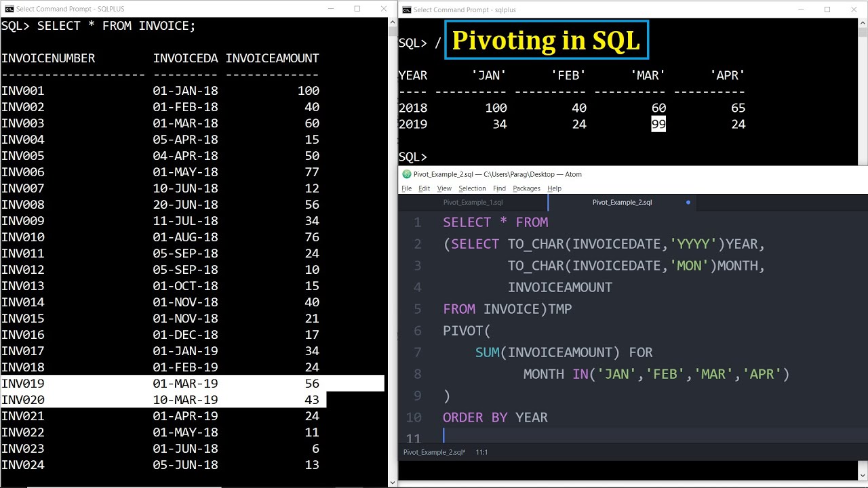The image size is (868, 488).
Task: Click line number 10 in the Atom gutter
Action: click(414, 418)
